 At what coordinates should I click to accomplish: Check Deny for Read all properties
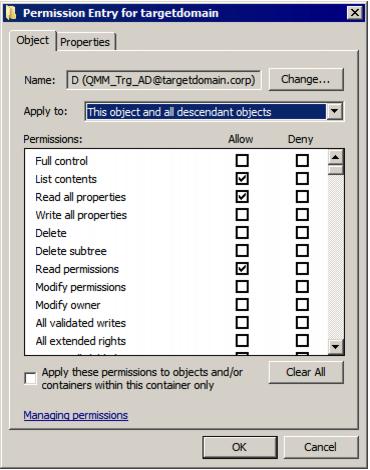(302, 197)
